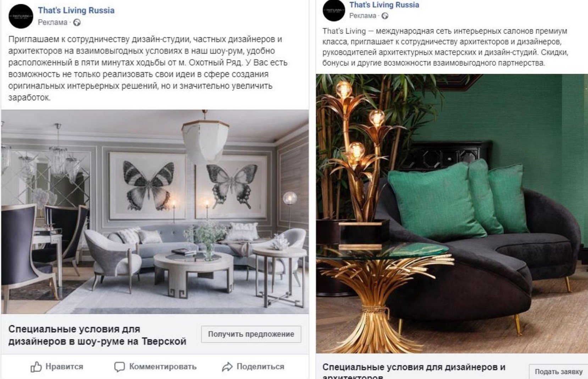The image size is (588, 379).
Task: Click the Реклама label in right post
Action: 363,16
